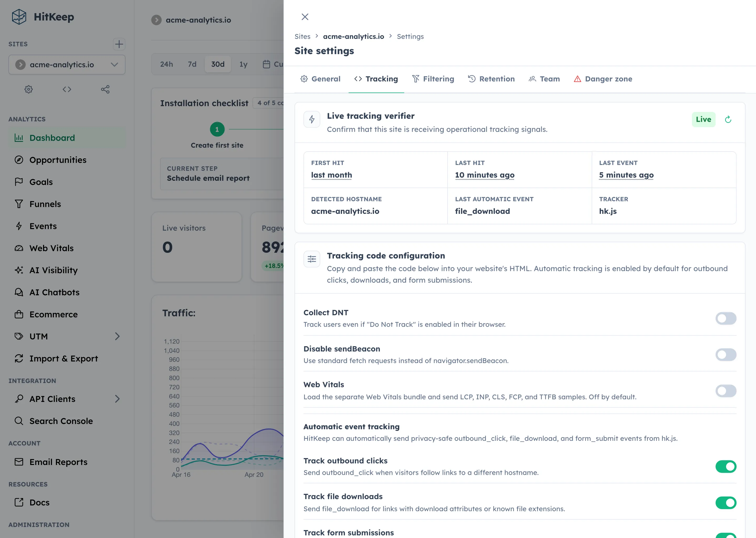Image resolution: width=756 pixels, height=538 pixels.
Task: Refresh the live tracking verifier
Action: pos(728,119)
